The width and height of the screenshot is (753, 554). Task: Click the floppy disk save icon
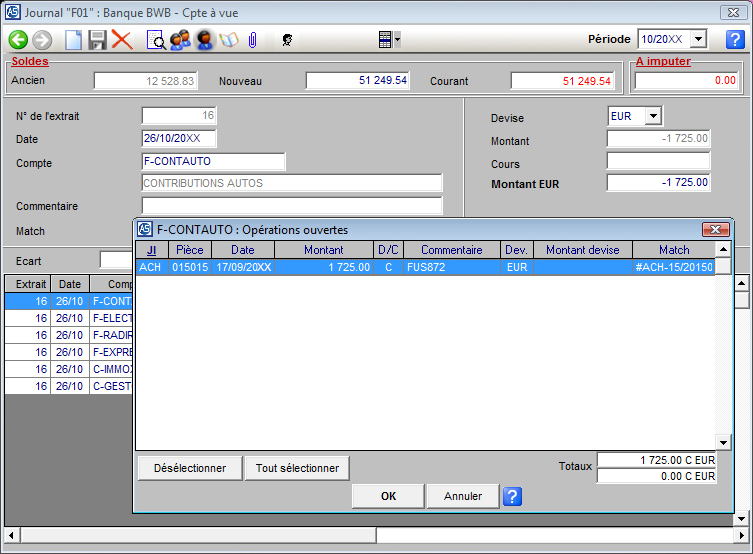(x=97, y=40)
